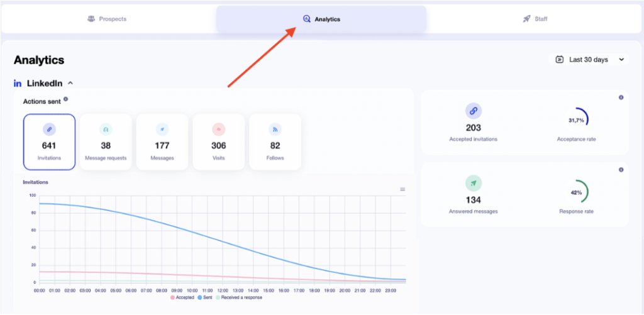Click the 31,7% acceptance rate gauge
Viewport: 644px width, 315px height.
(576, 120)
